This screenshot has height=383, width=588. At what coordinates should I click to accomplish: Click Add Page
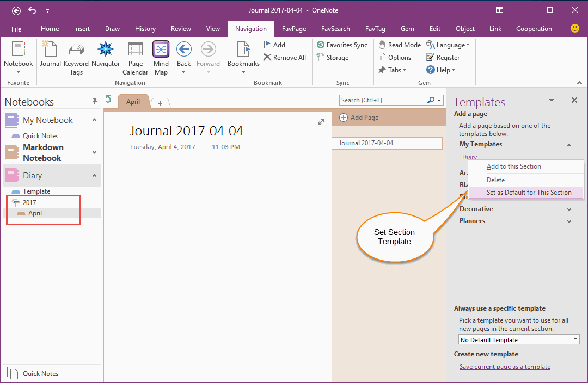tap(359, 118)
